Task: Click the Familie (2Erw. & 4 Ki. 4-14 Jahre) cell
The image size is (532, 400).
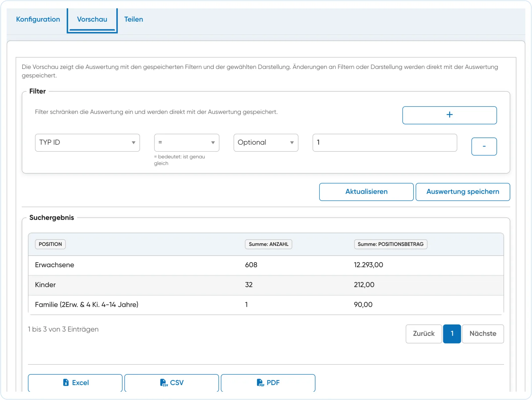Action: coord(86,305)
